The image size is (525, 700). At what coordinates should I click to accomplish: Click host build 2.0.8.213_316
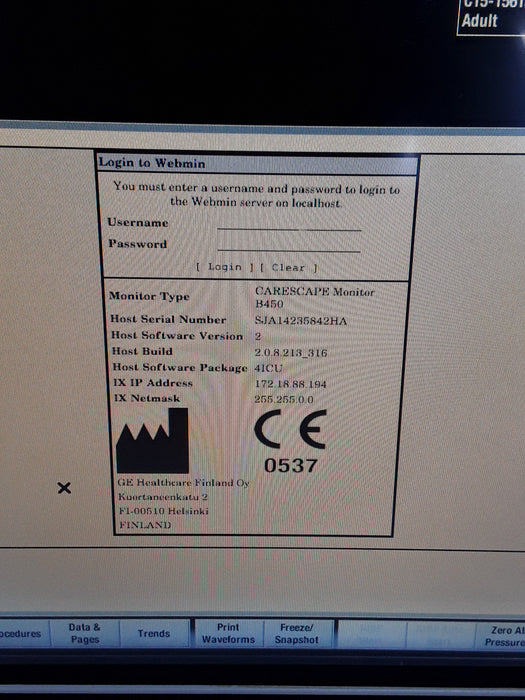pos(291,353)
